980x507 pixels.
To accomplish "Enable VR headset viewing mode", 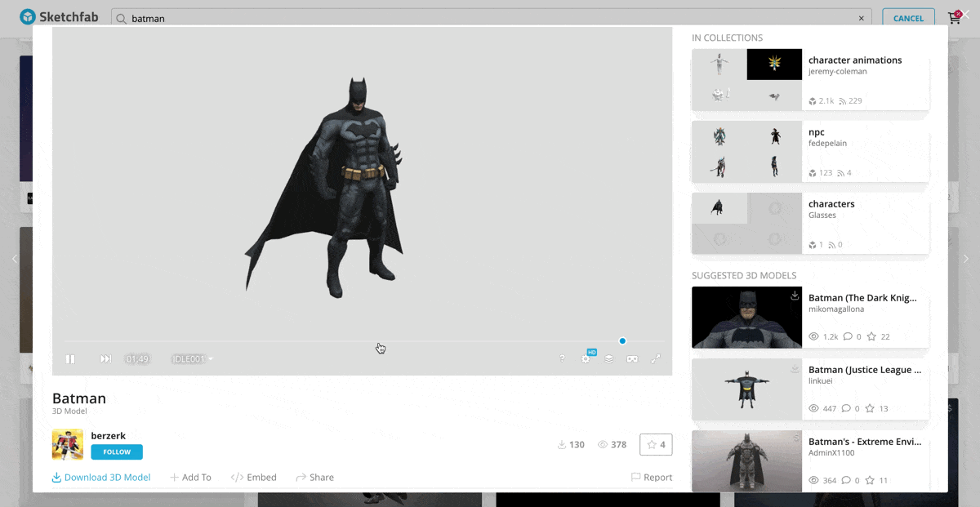I will pyautogui.click(x=631, y=359).
